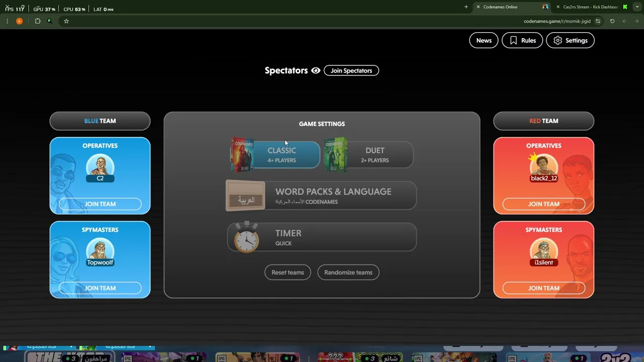Click the Duet Codenames box art

[x=336, y=154]
